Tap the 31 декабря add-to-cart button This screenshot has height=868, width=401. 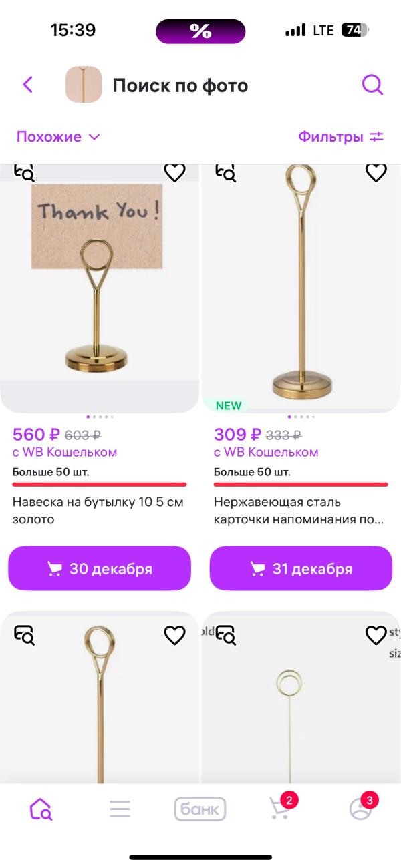click(301, 568)
